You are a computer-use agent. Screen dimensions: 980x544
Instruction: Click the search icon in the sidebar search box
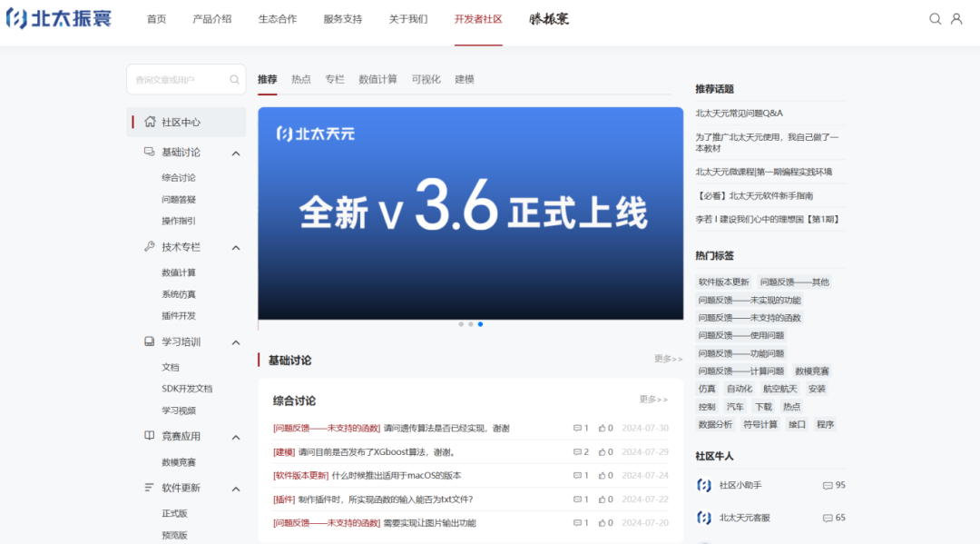point(235,80)
